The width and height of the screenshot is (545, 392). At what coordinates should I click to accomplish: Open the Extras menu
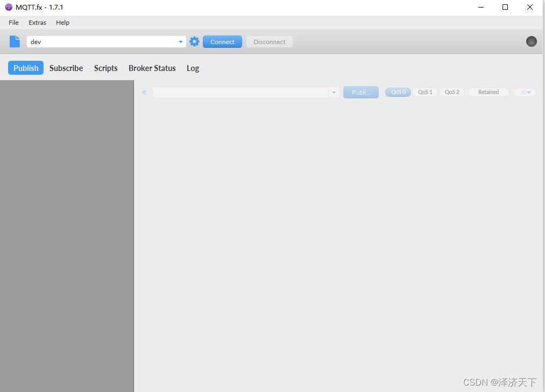pos(37,23)
